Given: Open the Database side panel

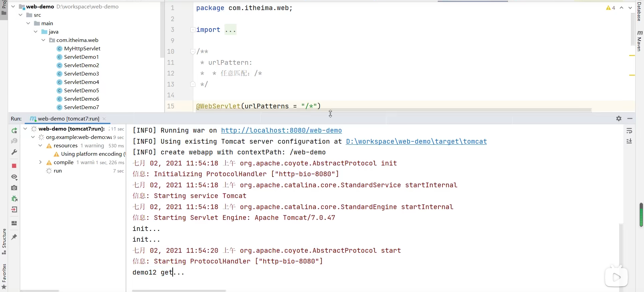Looking at the screenshot, I should pos(640,11).
